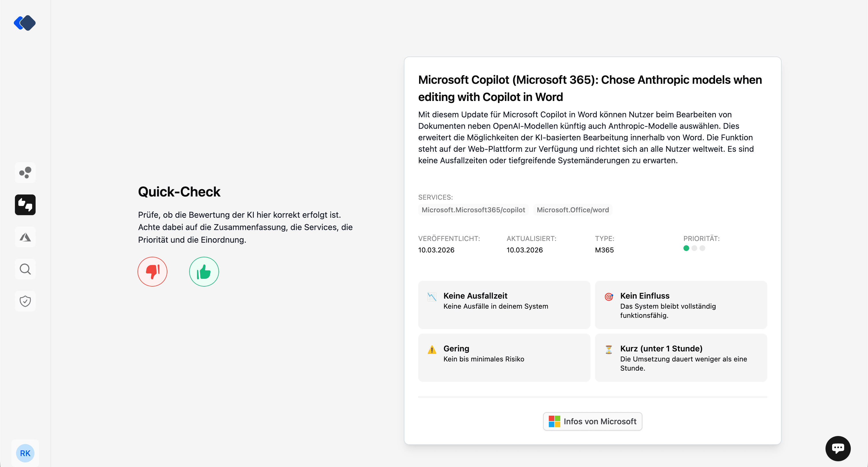Open the RK user avatar
Viewport: 868px width, 467px height.
pos(25,453)
